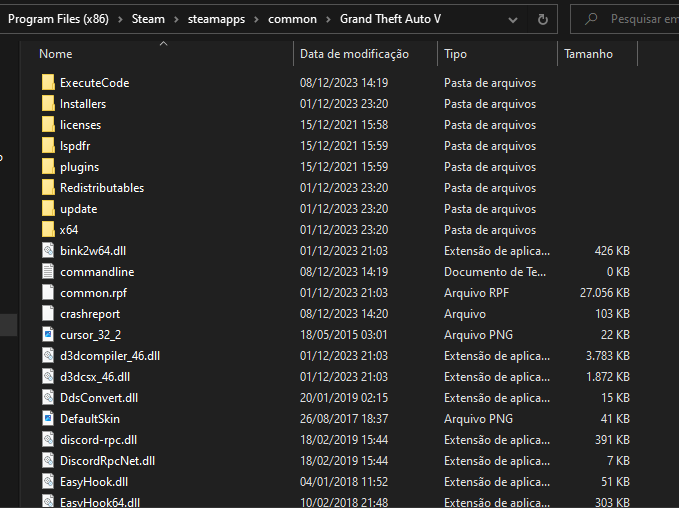Viewport: 679px width, 508px height.
Task: Click the EasyHook.dll file icon
Action: pos(48,482)
